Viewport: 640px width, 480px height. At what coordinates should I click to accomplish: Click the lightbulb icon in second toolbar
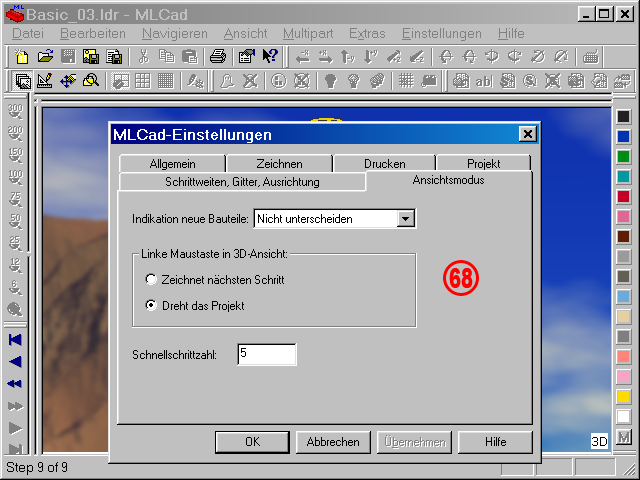coord(331,81)
